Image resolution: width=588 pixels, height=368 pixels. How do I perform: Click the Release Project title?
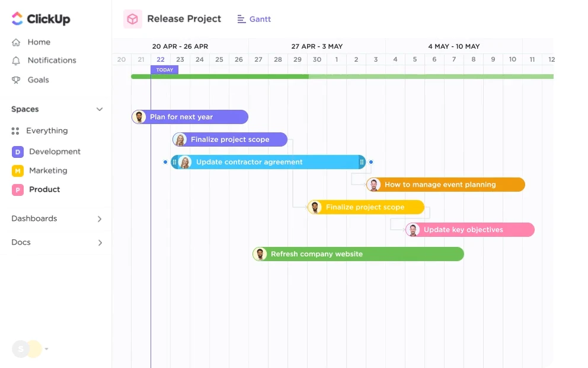click(x=184, y=18)
